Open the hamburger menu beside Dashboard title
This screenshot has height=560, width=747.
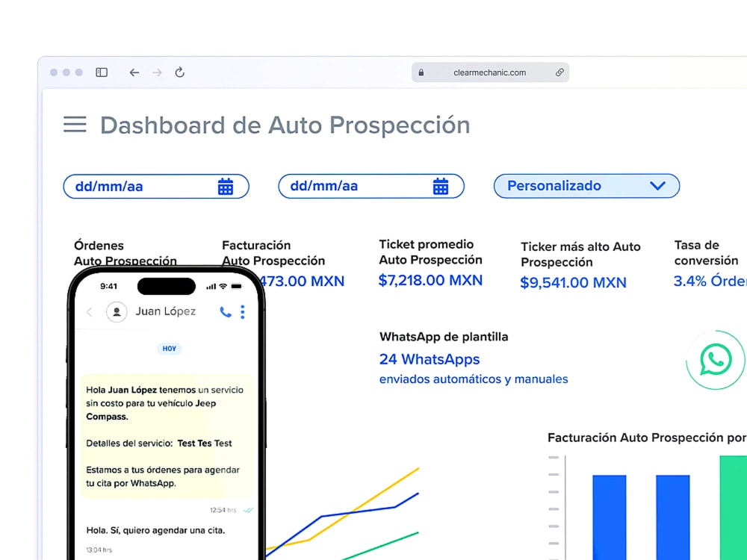(75, 124)
